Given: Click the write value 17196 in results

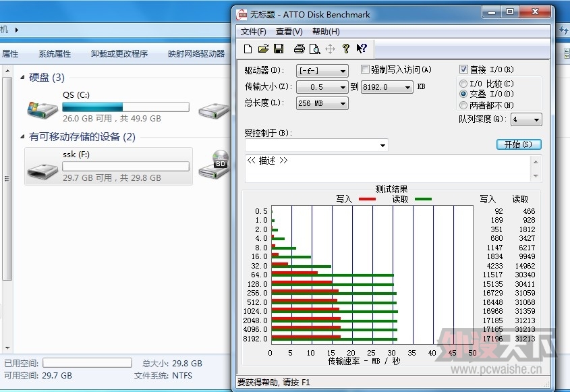Looking at the screenshot, I should pyautogui.click(x=493, y=339).
